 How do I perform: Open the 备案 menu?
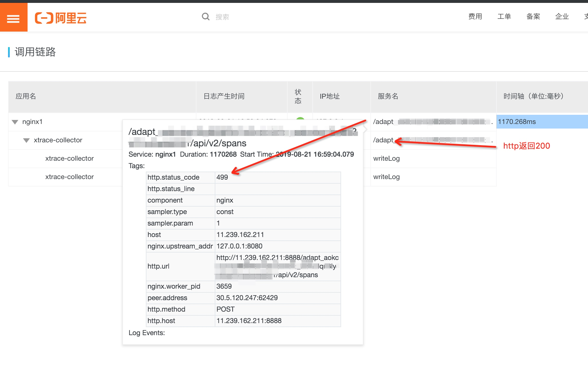pyautogui.click(x=533, y=17)
